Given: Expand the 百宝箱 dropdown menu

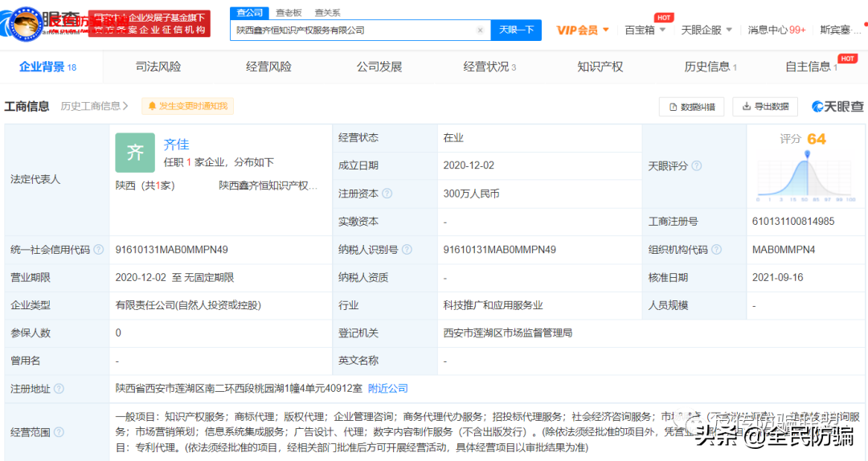Looking at the screenshot, I should pyautogui.click(x=645, y=30).
